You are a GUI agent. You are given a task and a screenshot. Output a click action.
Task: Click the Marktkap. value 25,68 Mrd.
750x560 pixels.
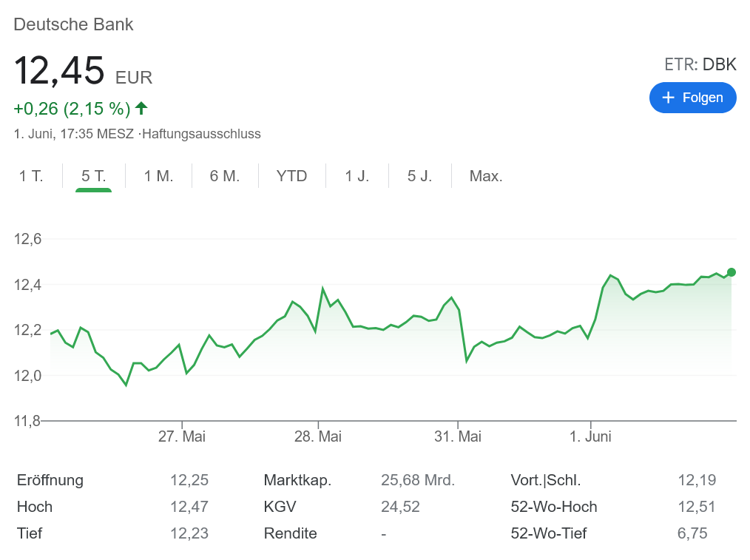(x=417, y=480)
